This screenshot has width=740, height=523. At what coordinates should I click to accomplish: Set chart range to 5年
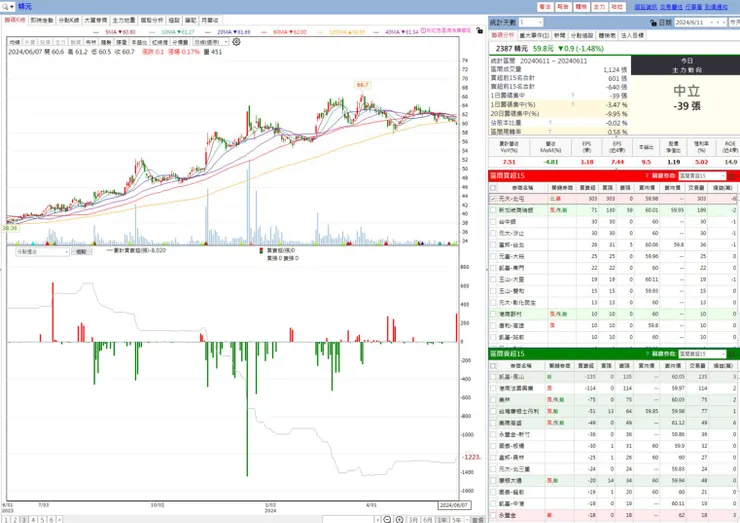456,520
